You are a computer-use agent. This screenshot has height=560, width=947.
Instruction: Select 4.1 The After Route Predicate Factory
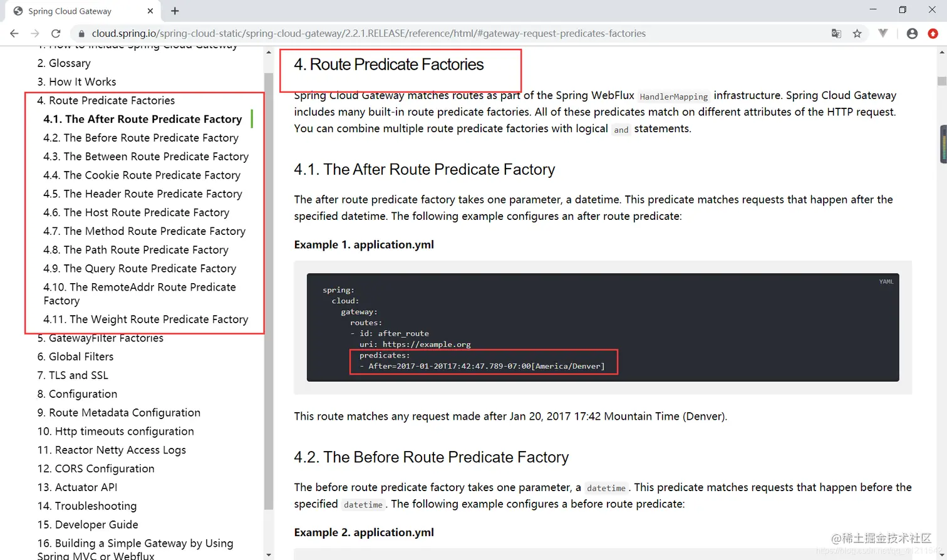142,119
